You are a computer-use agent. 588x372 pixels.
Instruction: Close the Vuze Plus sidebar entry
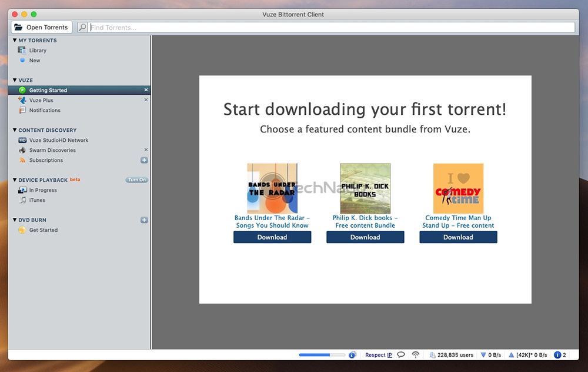tap(146, 100)
